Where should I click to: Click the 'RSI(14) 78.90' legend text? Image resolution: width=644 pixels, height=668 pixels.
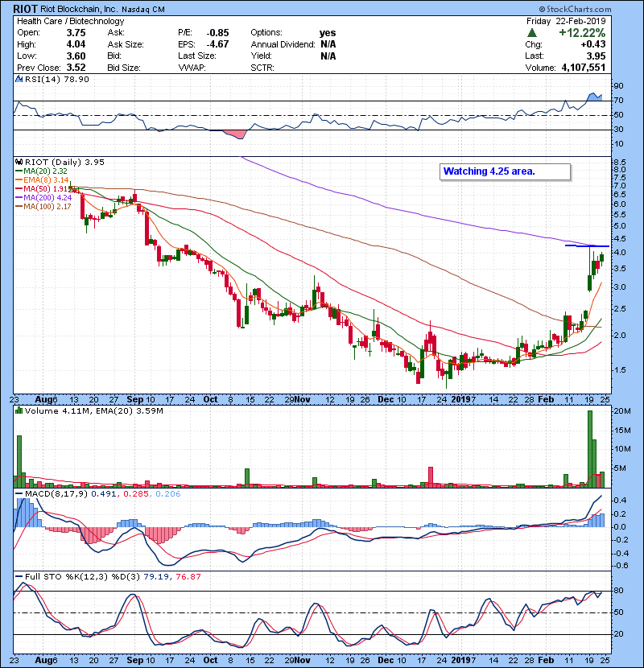point(57,79)
